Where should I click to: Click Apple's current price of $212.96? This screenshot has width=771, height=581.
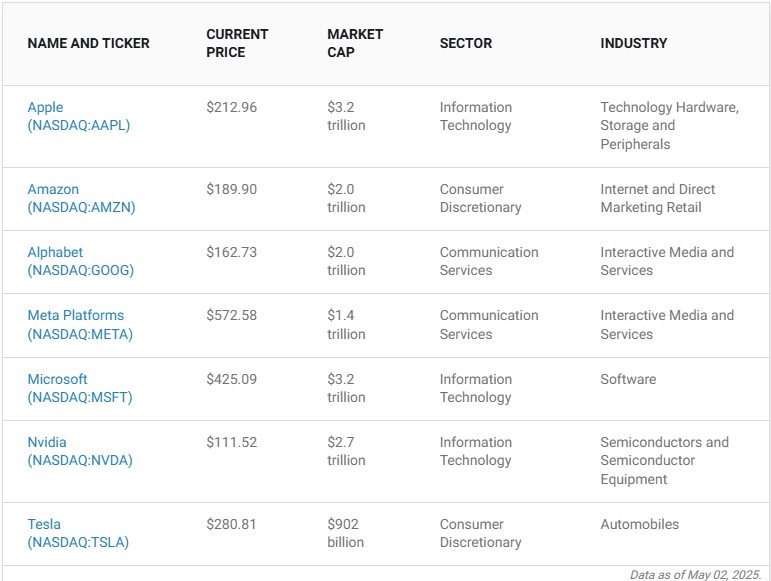(x=231, y=107)
